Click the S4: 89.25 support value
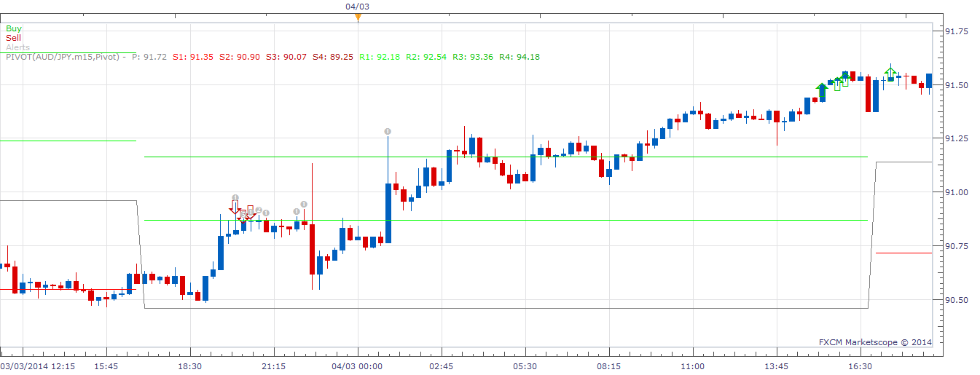The image size is (980, 375). click(x=333, y=57)
